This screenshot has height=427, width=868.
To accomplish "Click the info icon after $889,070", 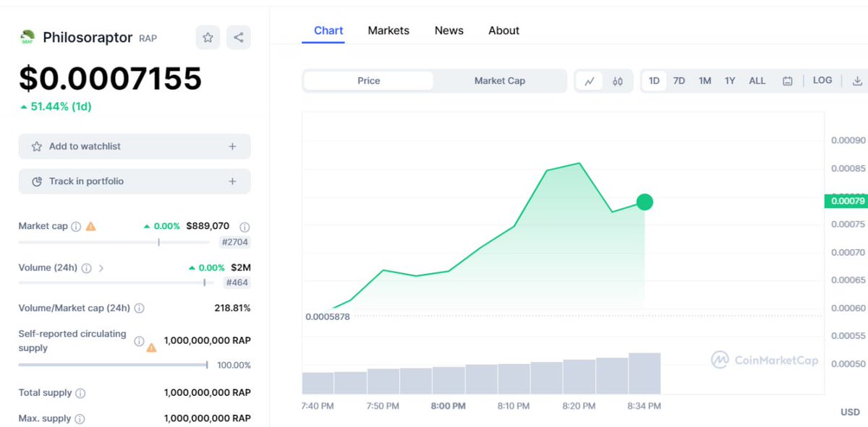I will 244,227.
